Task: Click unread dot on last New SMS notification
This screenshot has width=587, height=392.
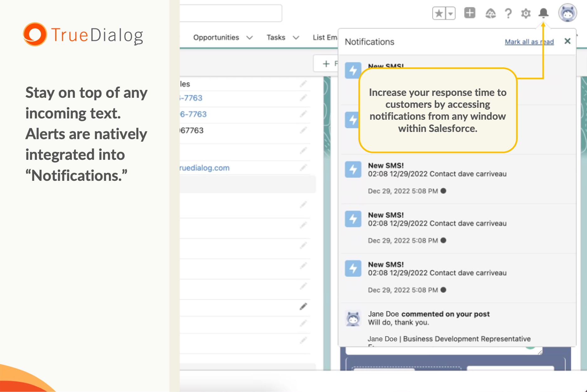Action: [x=443, y=290]
